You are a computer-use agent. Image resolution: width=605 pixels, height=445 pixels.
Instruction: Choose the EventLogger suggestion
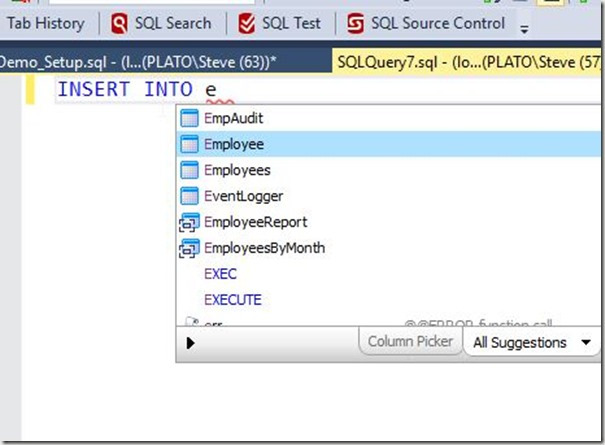pos(389,196)
